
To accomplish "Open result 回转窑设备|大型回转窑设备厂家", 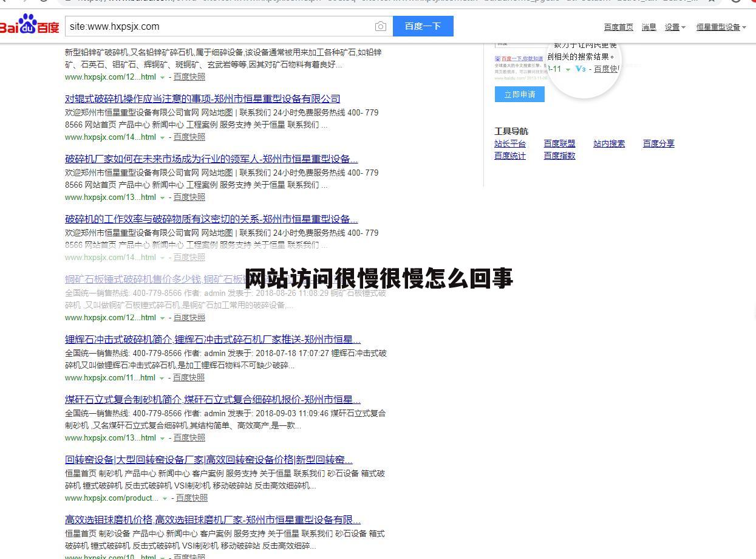I will coord(208,459).
